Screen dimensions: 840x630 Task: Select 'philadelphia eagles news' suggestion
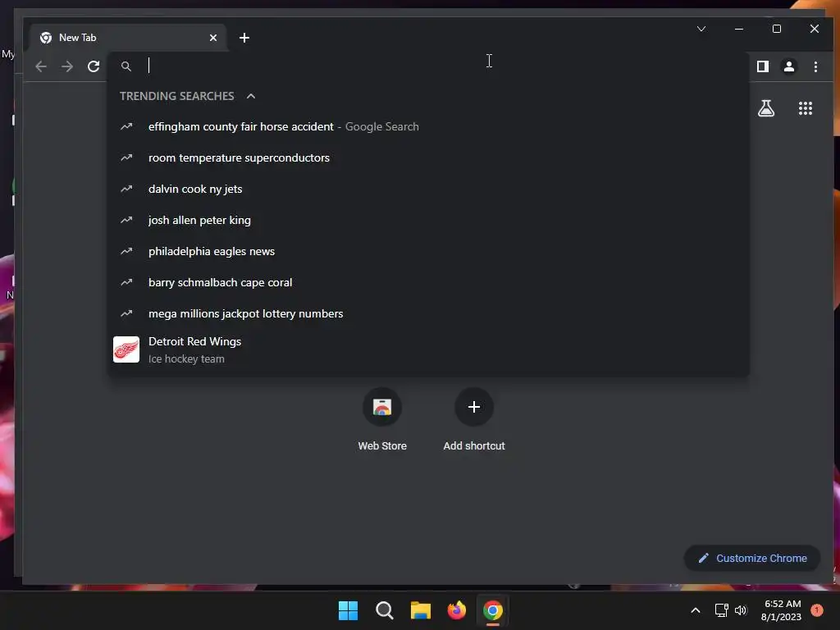(x=428, y=251)
